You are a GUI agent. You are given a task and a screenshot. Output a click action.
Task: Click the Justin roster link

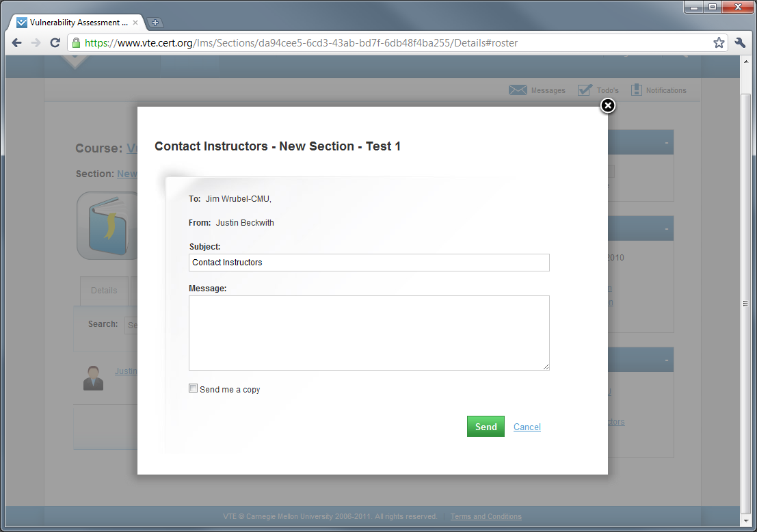(126, 371)
